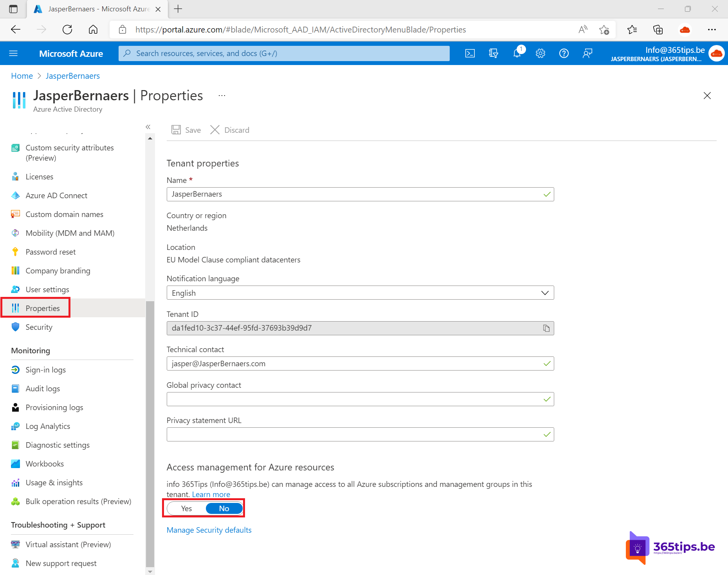Select Yes for access management
Viewport: 728px width, 575px height.
point(186,508)
